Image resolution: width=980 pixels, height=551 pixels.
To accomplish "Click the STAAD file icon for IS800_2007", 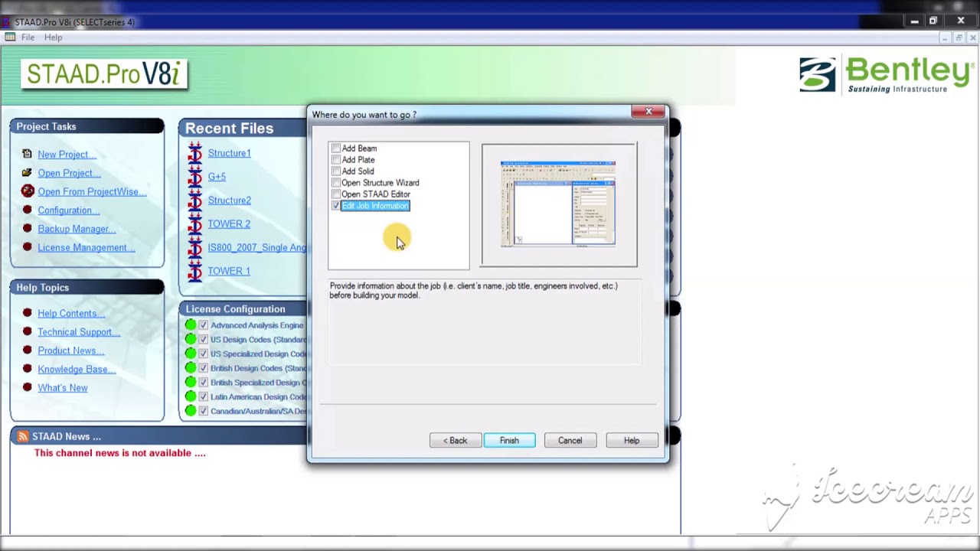I will (x=195, y=248).
